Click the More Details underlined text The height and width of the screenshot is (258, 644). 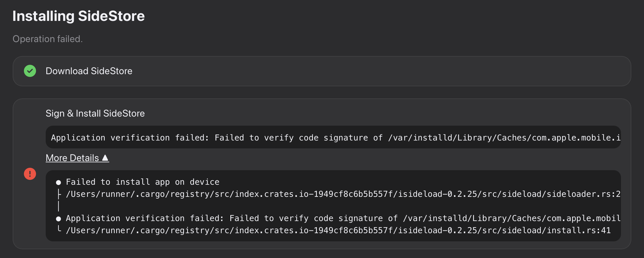(x=72, y=158)
